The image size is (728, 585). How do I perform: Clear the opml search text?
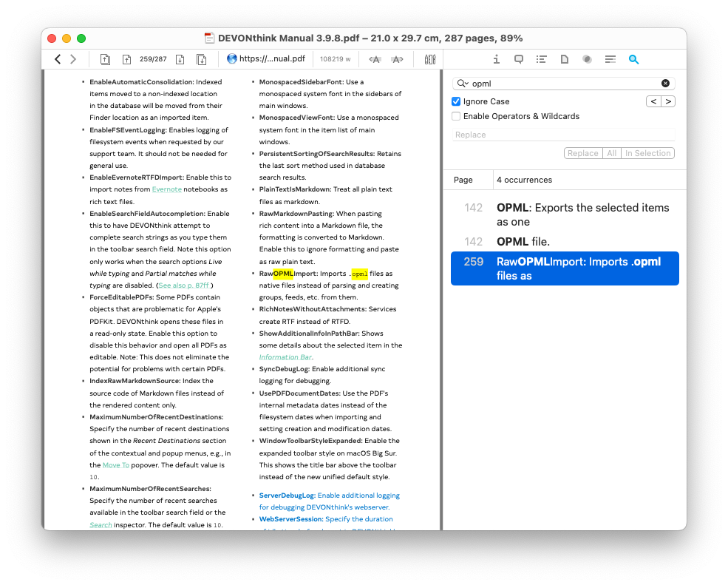coord(665,84)
